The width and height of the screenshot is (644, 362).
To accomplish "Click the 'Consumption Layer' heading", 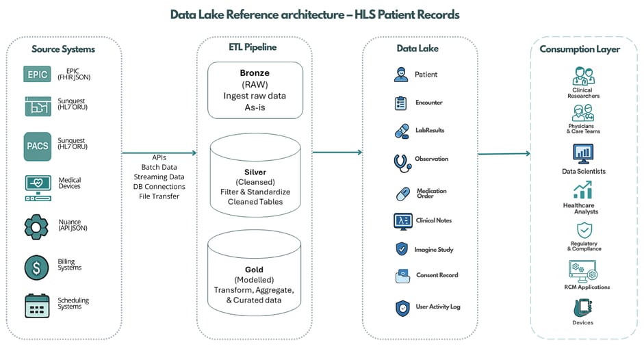I will point(580,49).
